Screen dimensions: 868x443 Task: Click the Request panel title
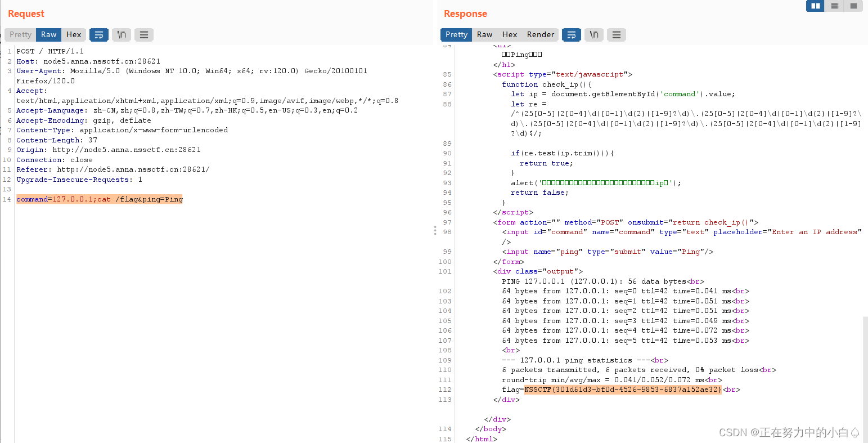point(26,14)
